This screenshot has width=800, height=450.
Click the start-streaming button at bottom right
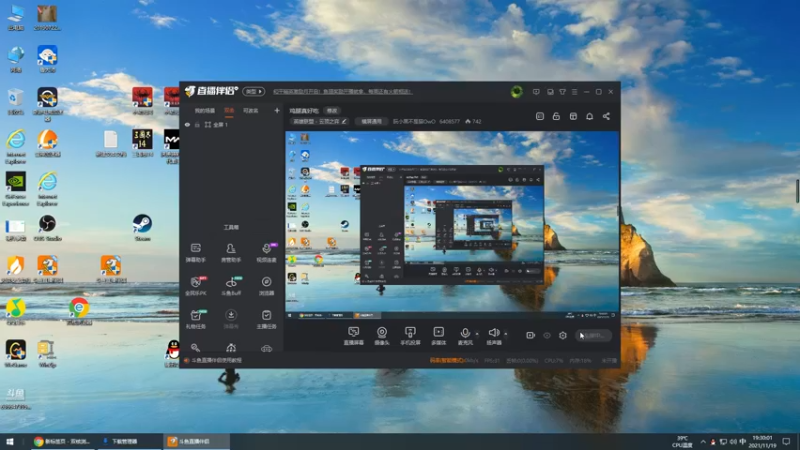click(593, 335)
